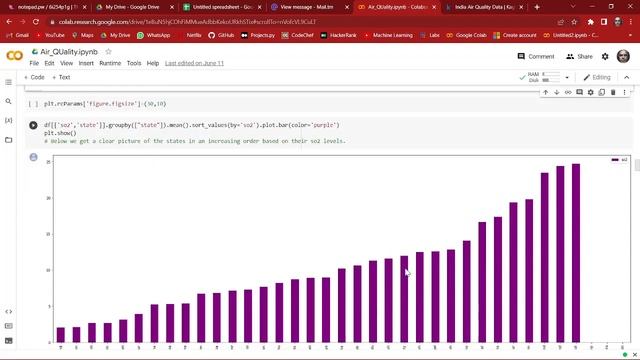Open the WhatsApp bookmark
The width and height of the screenshot is (640, 360).
click(153, 35)
